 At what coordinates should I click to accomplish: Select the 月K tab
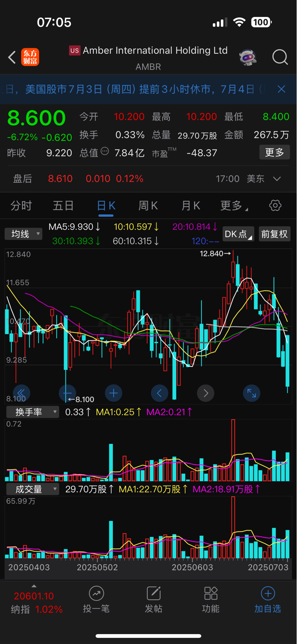point(191,205)
